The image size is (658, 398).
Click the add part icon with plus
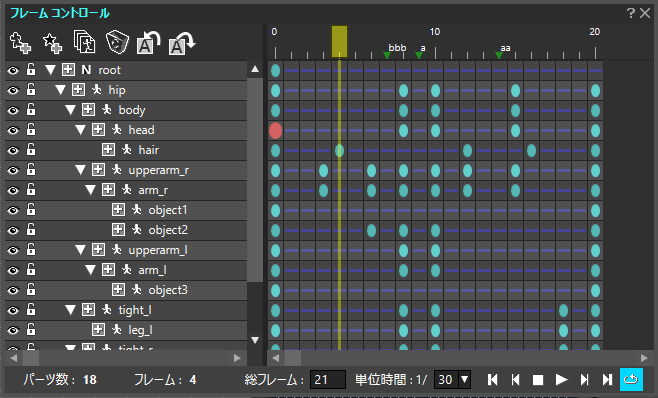point(20,42)
